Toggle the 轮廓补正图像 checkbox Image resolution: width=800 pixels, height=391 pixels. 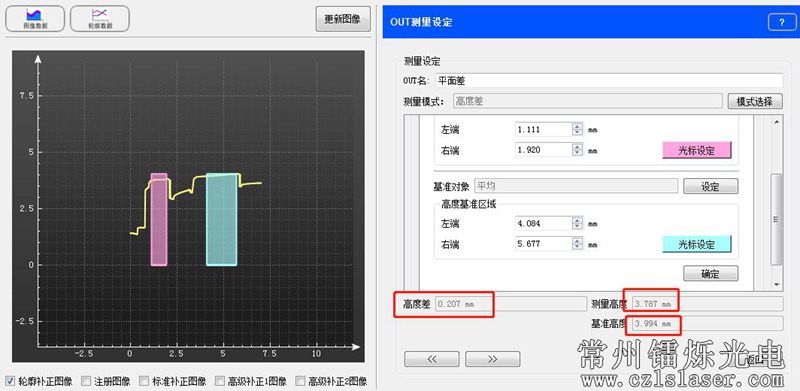tap(10, 381)
